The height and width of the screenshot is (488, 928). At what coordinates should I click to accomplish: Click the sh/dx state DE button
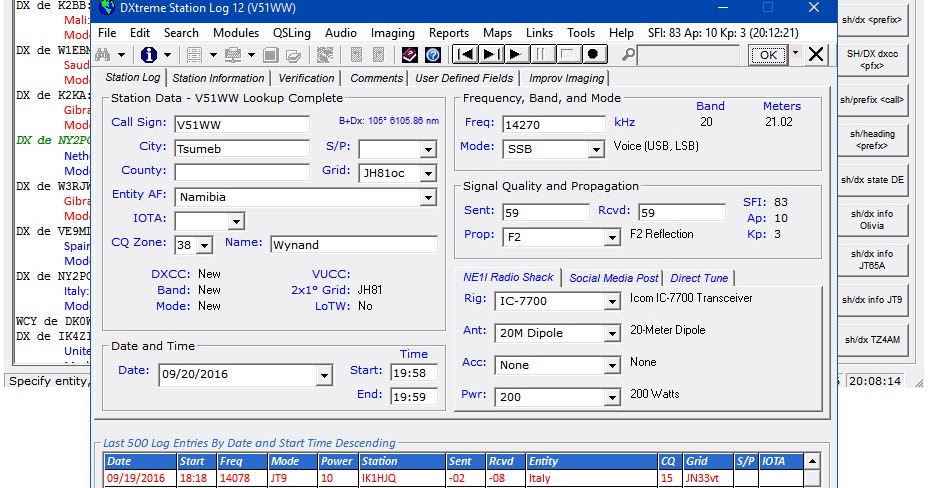[872, 180]
